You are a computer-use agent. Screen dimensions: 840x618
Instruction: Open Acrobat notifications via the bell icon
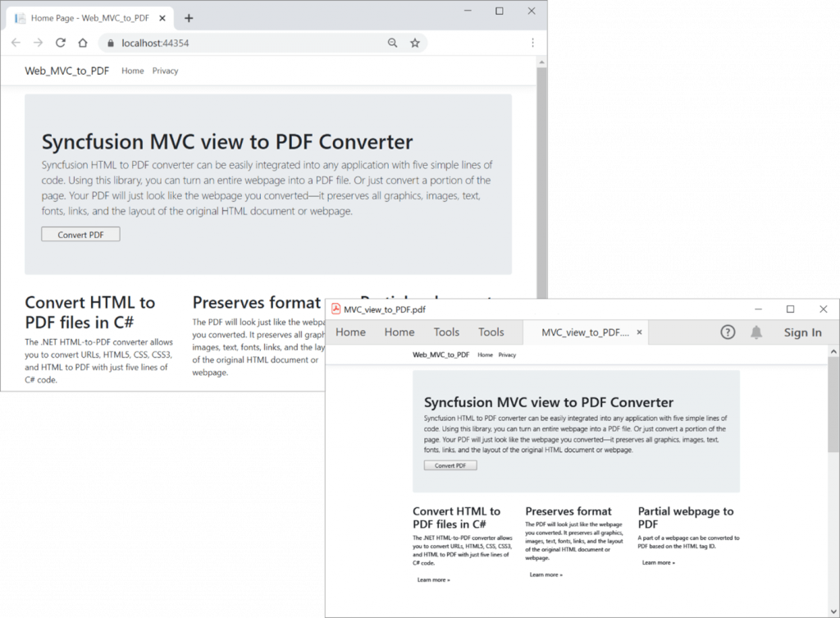pyautogui.click(x=758, y=332)
